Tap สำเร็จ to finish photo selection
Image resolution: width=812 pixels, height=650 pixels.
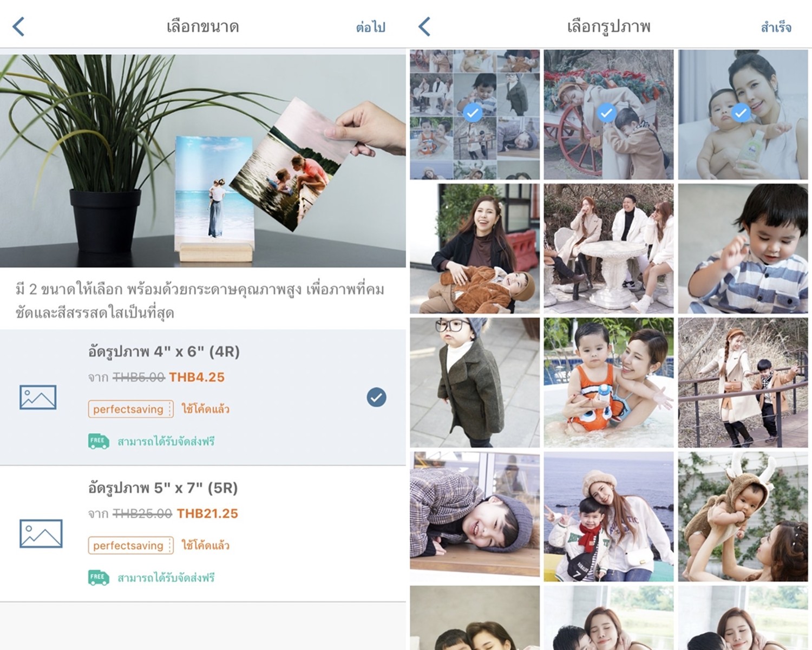tap(776, 27)
